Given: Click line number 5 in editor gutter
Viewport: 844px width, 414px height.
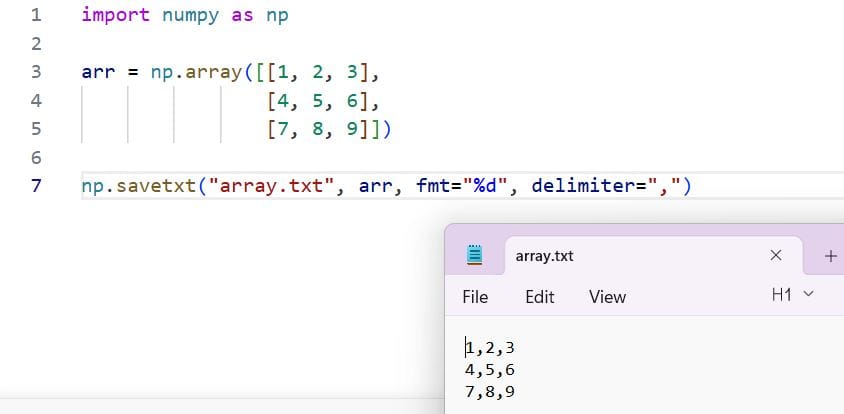Looking at the screenshot, I should click(36, 129).
